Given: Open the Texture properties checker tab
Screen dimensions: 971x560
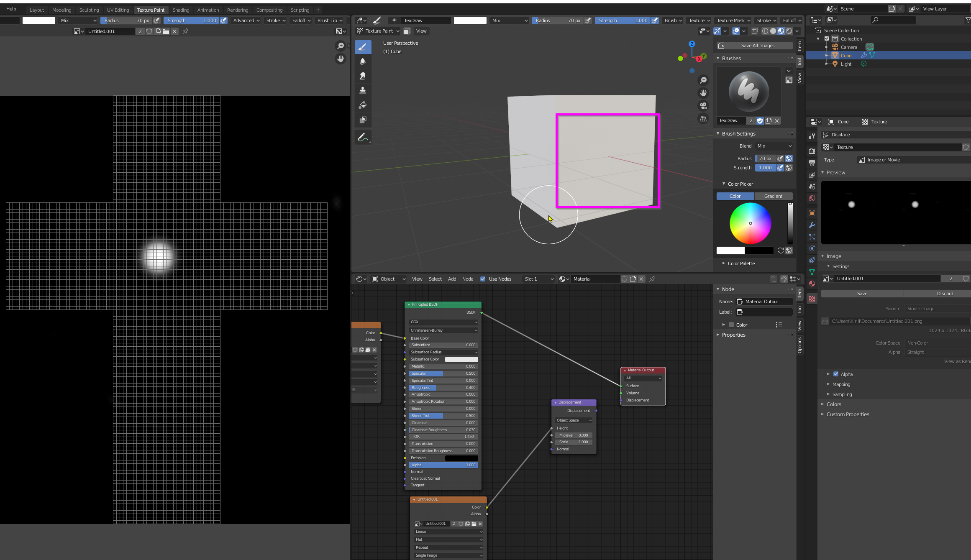Looking at the screenshot, I should (812, 299).
